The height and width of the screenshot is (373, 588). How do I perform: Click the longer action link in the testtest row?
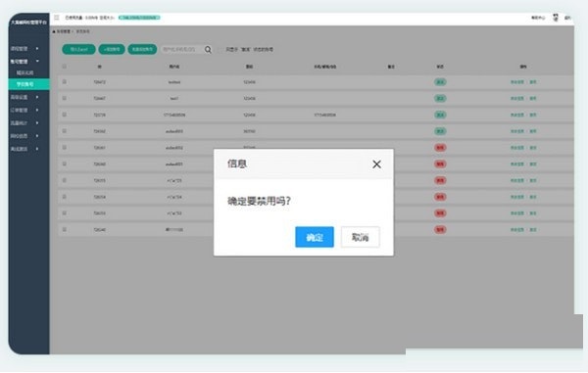tap(517, 82)
